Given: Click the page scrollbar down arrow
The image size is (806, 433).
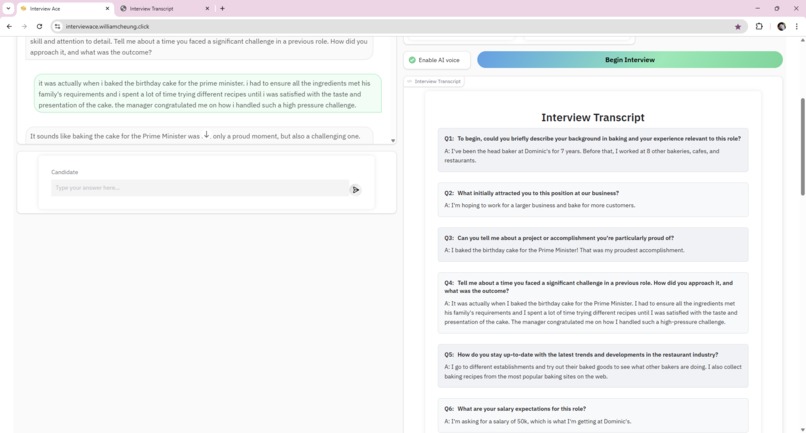Looking at the screenshot, I should pyautogui.click(x=802, y=429).
